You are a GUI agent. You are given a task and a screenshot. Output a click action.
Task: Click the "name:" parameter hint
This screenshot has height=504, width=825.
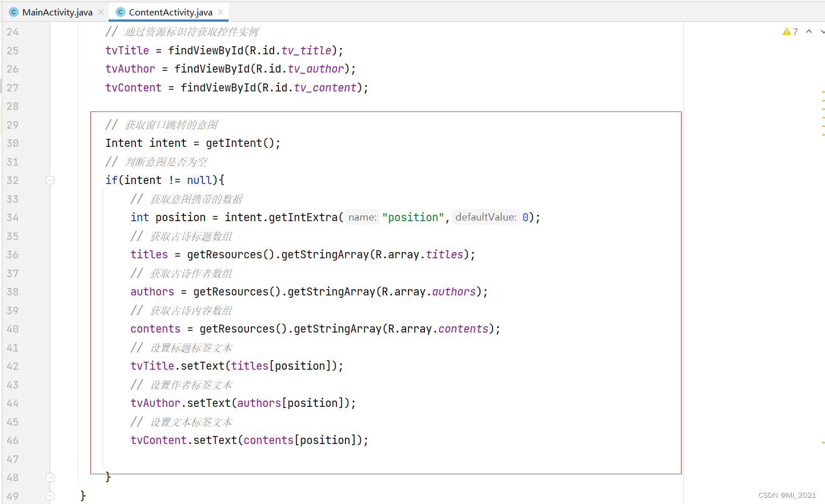[362, 217]
